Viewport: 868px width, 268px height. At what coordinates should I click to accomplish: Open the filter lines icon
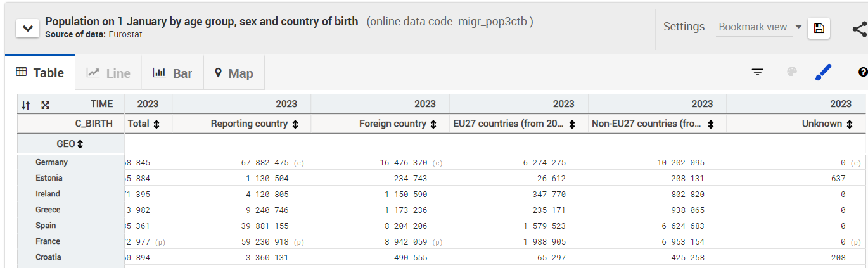(x=757, y=72)
